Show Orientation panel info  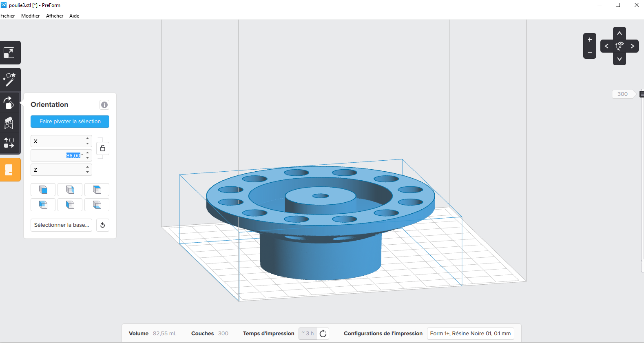pos(104,105)
